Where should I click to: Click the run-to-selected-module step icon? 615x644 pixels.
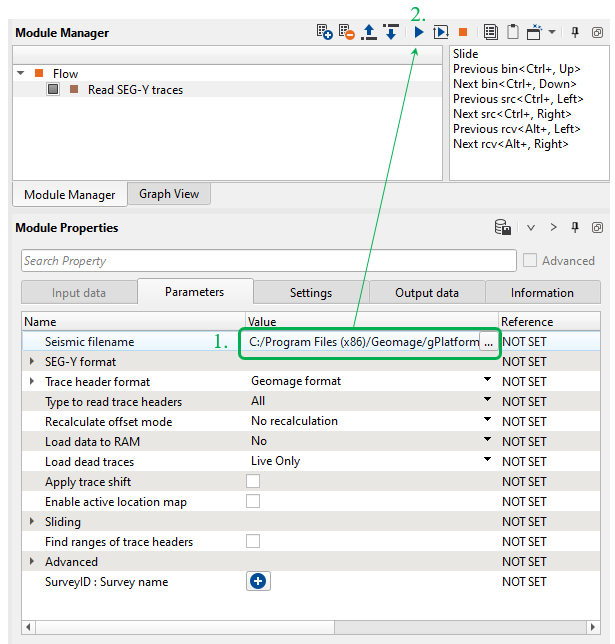coord(440,33)
